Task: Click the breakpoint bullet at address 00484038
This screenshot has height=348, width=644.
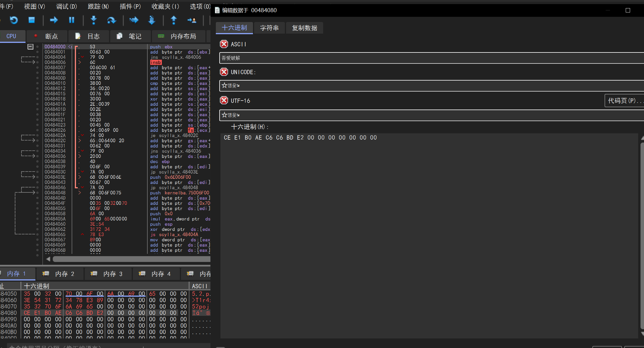Action: click(37, 161)
